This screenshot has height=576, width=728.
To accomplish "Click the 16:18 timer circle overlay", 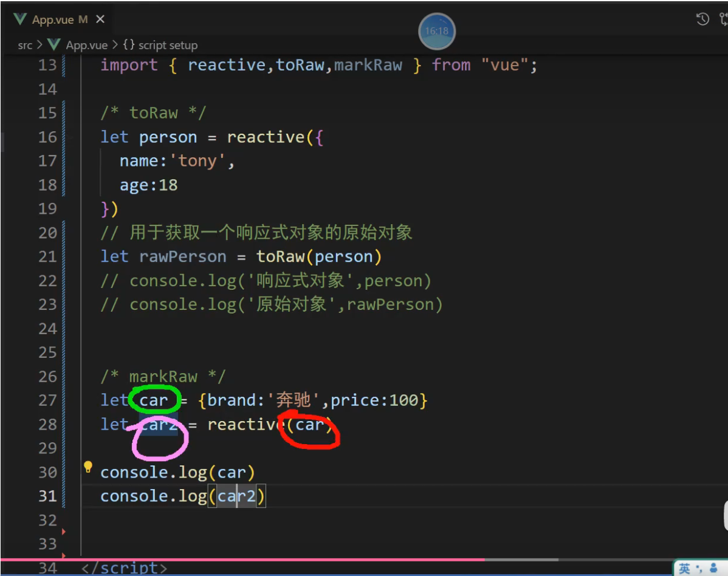I will coord(437,31).
